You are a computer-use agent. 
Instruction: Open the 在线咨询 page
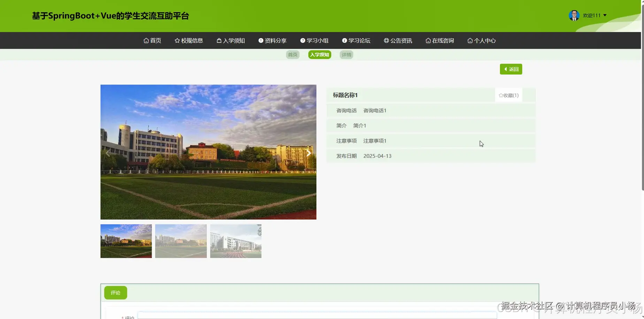440,40
